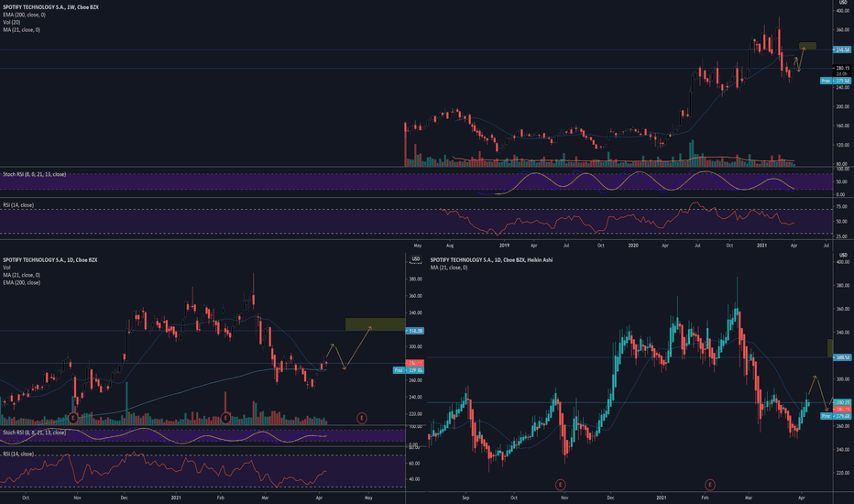Viewport: 854px width, 504px height.
Task: Click the Heikin Ashi chart title
Action: pos(491,260)
